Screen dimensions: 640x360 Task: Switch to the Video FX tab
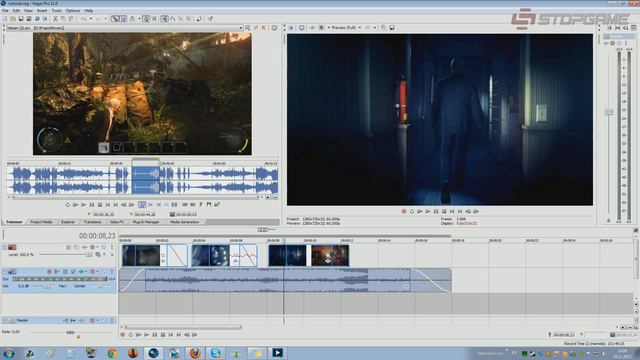(x=117, y=222)
